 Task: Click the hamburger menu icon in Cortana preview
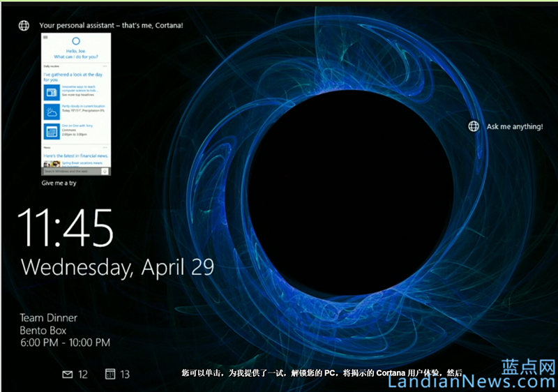pos(45,37)
